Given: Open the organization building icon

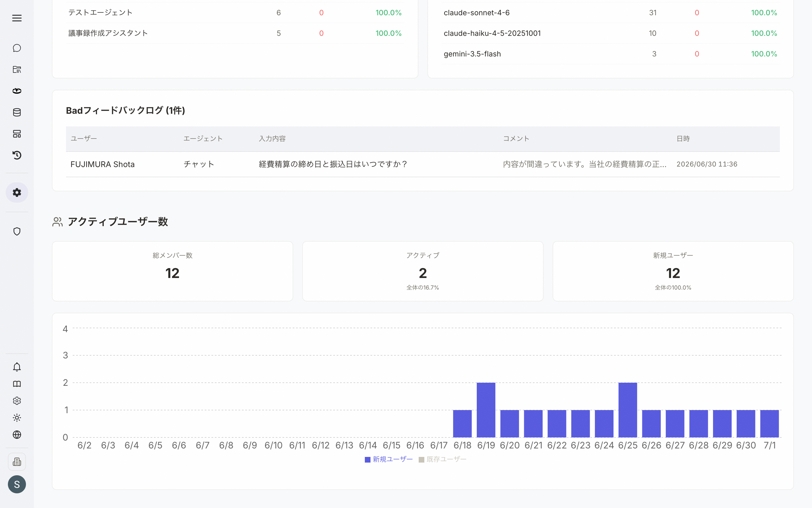Looking at the screenshot, I should tap(17, 462).
